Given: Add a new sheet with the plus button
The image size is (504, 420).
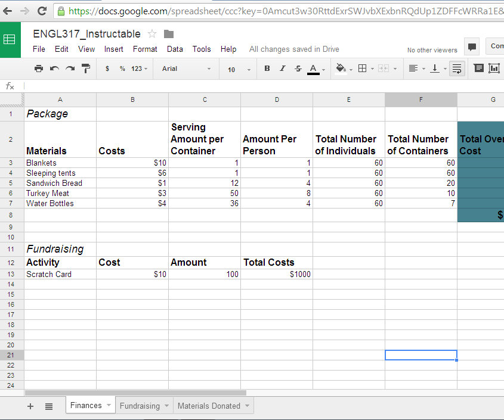Looking at the screenshot, I should (x=30, y=406).
